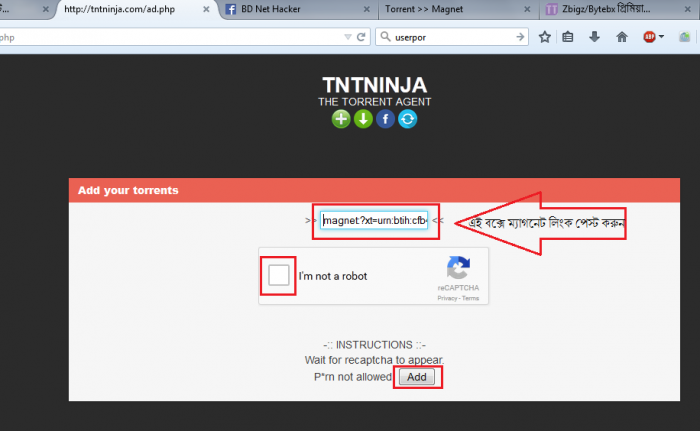Open the URL history dropdown arrow
The height and width of the screenshot is (431, 700).
[x=348, y=37]
